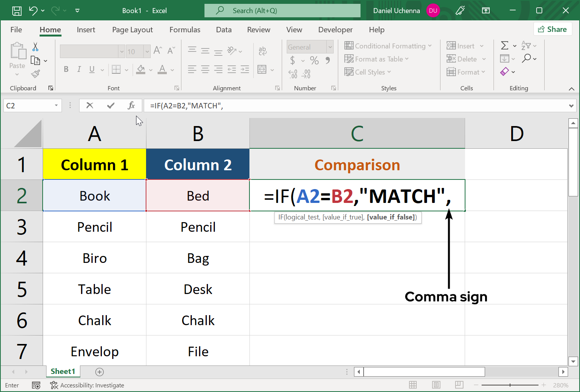Select the Percent Style number format
This screenshot has width=580, height=392.
[314, 60]
